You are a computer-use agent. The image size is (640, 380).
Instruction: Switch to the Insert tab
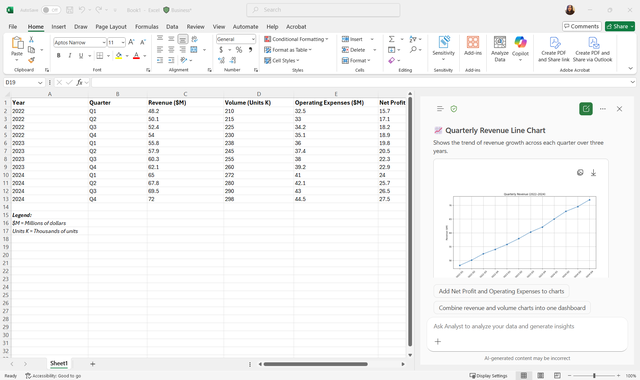(58, 27)
